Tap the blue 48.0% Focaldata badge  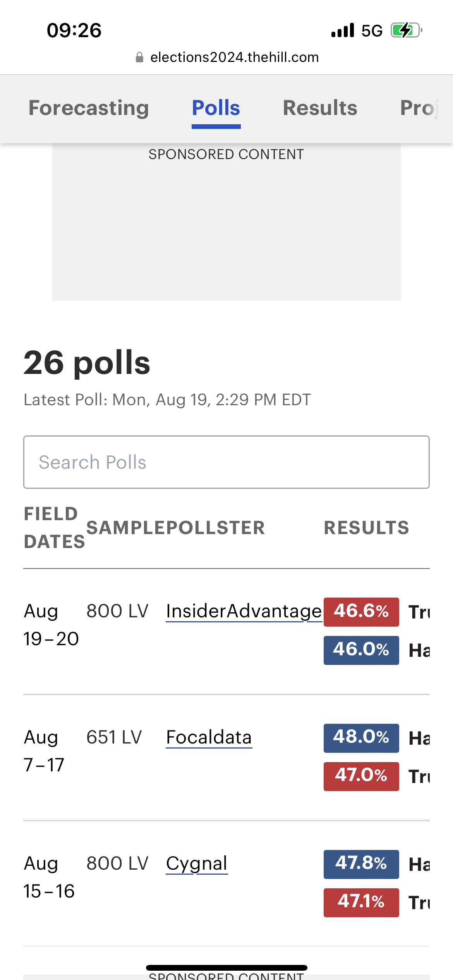(361, 738)
